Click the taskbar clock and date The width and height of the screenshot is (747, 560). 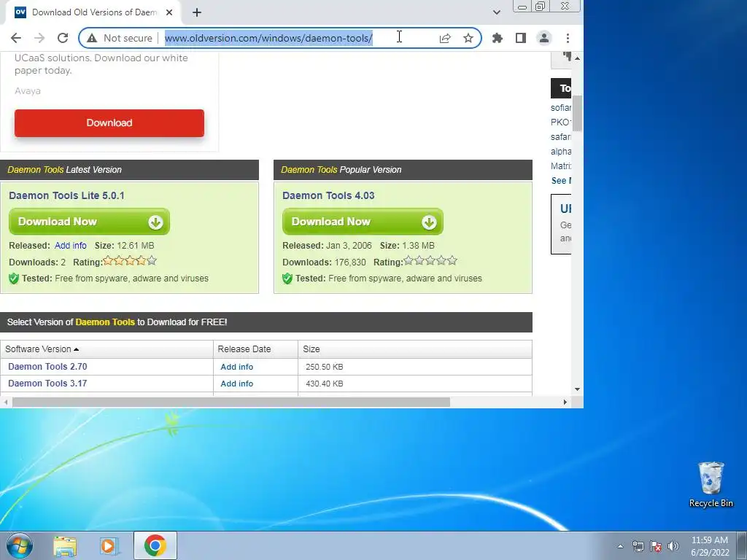pyautogui.click(x=710, y=546)
